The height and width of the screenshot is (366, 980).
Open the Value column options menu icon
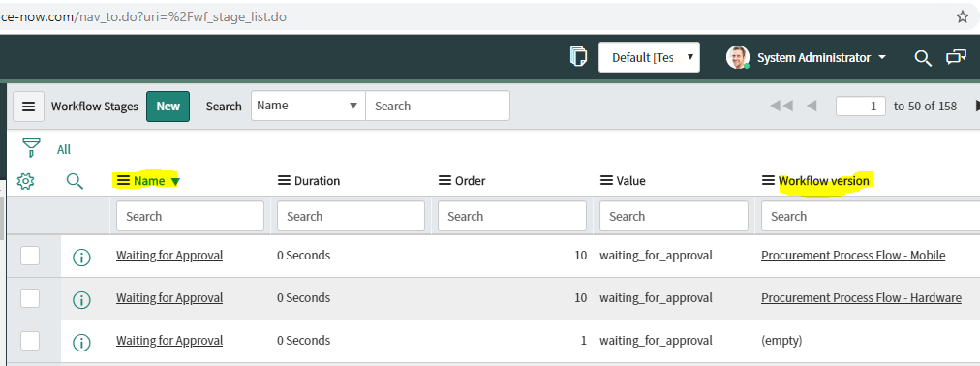[606, 180]
